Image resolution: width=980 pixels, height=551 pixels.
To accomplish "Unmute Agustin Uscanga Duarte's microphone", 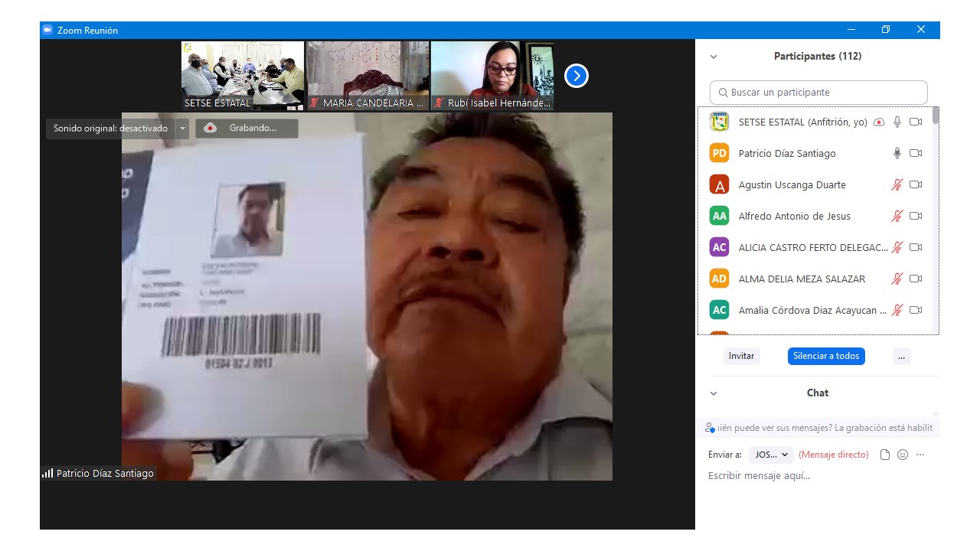I will (897, 184).
